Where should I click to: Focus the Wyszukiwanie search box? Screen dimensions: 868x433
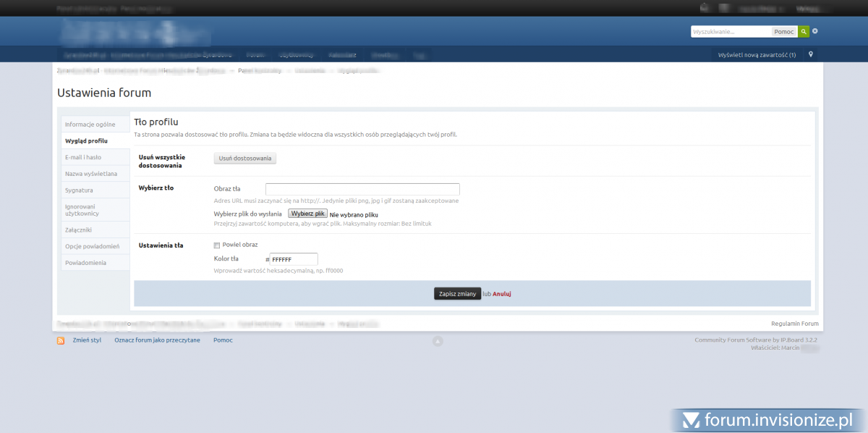tap(731, 32)
